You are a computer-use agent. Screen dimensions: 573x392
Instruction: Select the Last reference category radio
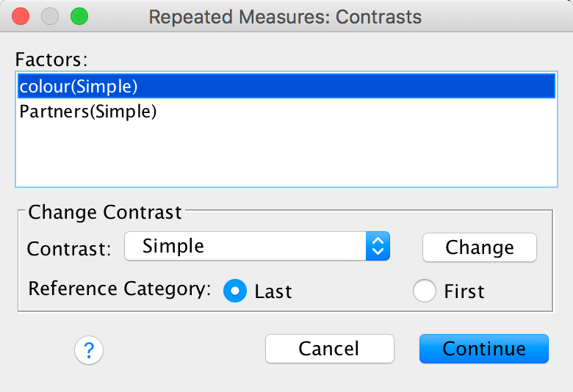click(235, 291)
